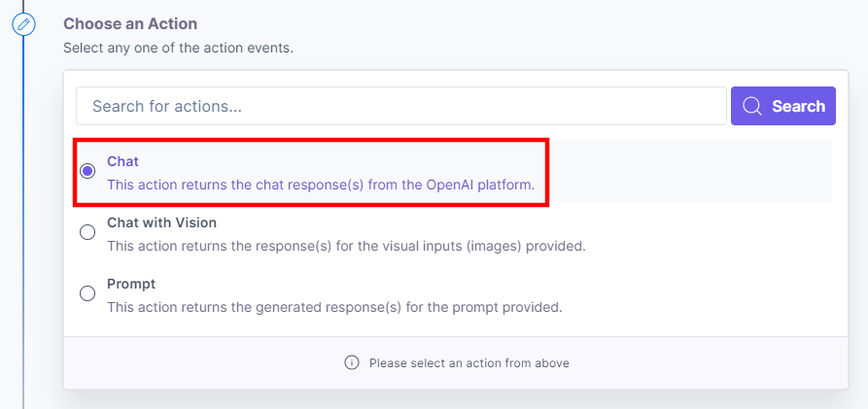This screenshot has width=868, height=409.
Task: Click the Prompt action title
Action: [x=131, y=284]
